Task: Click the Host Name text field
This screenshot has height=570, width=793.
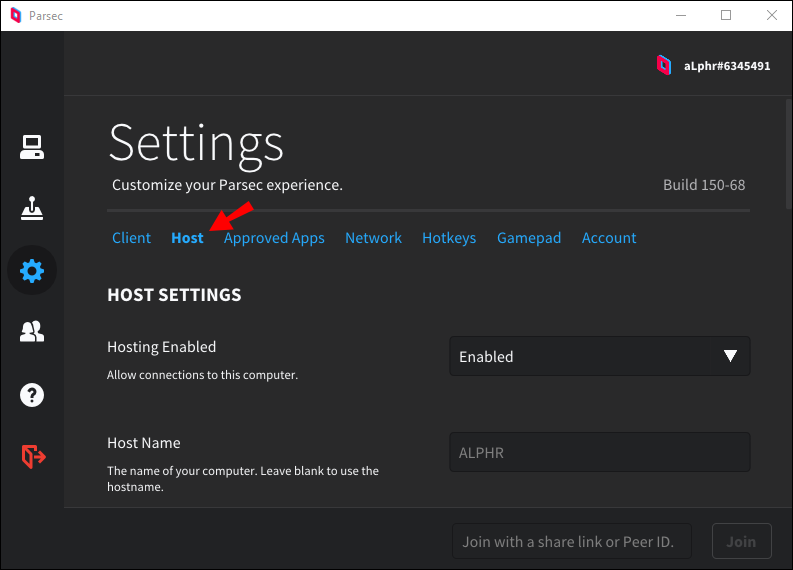Action: click(x=599, y=452)
